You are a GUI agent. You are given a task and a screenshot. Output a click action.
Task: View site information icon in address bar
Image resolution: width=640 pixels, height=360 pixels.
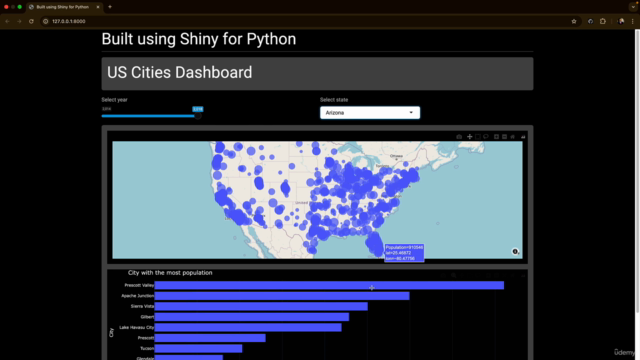click(46, 21)
